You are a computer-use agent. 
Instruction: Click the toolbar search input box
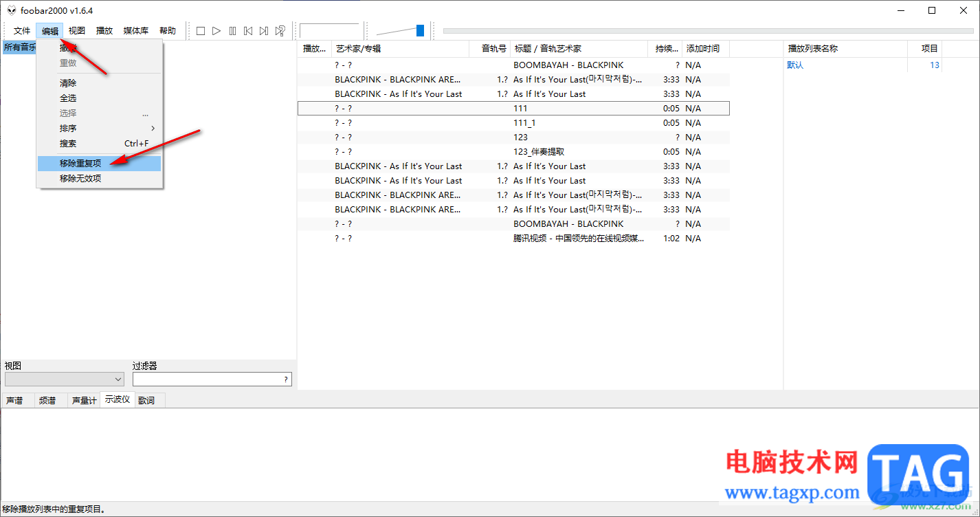click(330, 31)
